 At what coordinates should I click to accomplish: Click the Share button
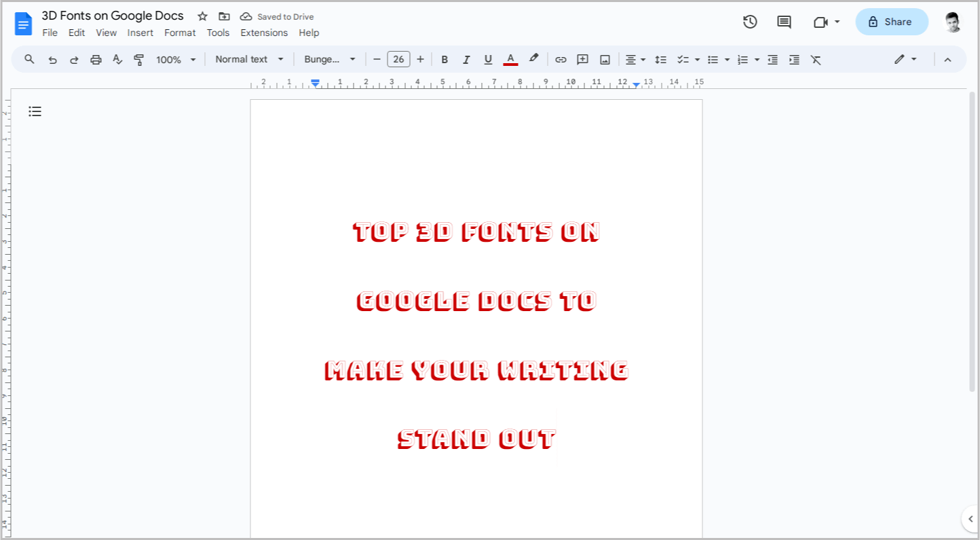tap(892, 22)
